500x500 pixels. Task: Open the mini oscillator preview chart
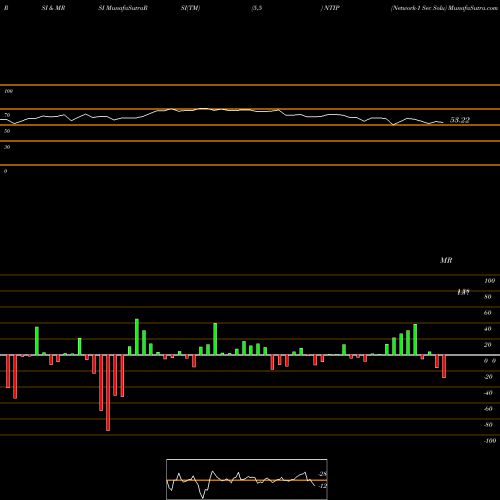pyautogui.click(x=247, y=479)
